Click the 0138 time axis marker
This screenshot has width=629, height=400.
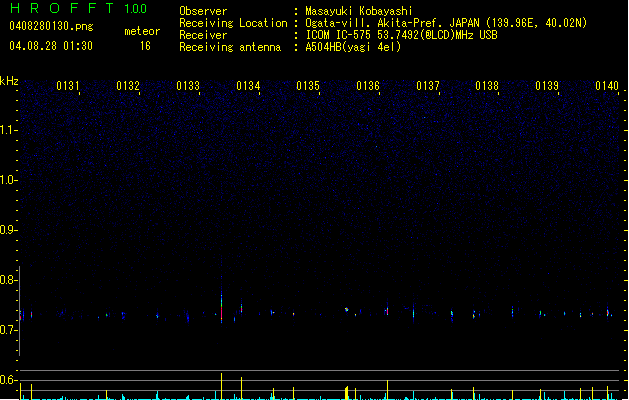[487, 86]
